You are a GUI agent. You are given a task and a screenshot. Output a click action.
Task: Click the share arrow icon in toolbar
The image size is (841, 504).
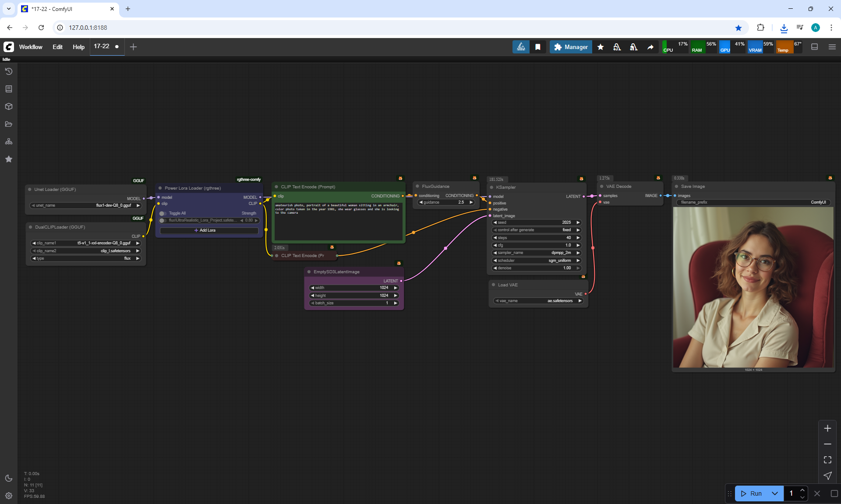(x=650, y=47)
